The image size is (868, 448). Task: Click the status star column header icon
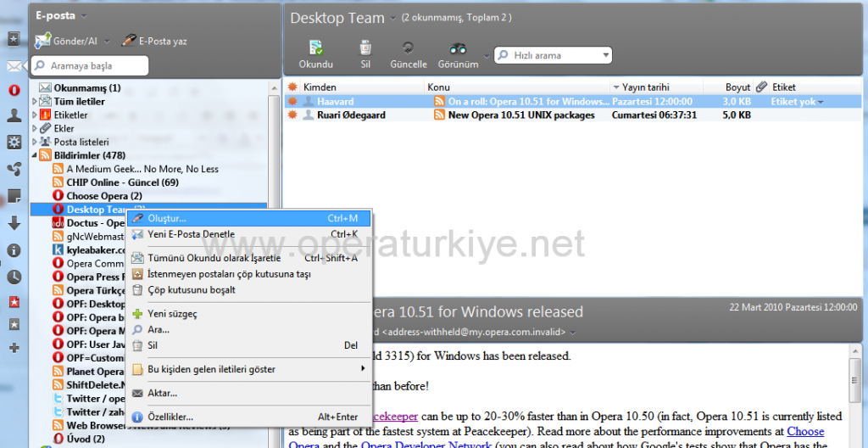[x=292, y=87]
